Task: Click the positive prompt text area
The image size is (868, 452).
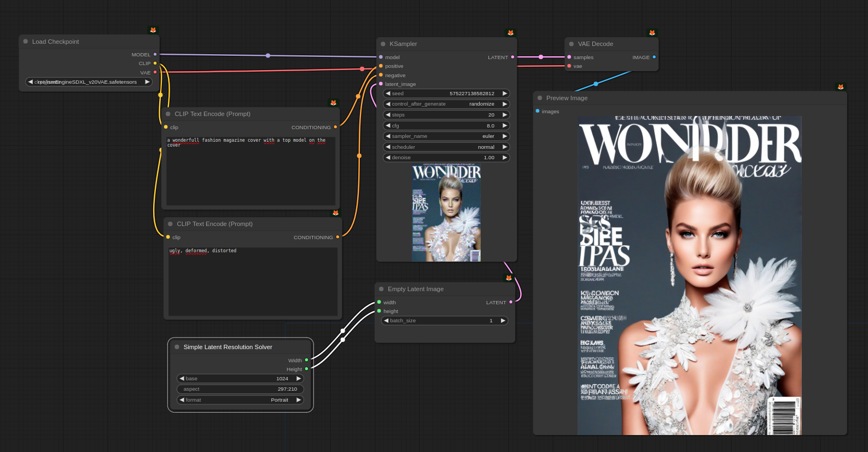Action: (251, 171)
